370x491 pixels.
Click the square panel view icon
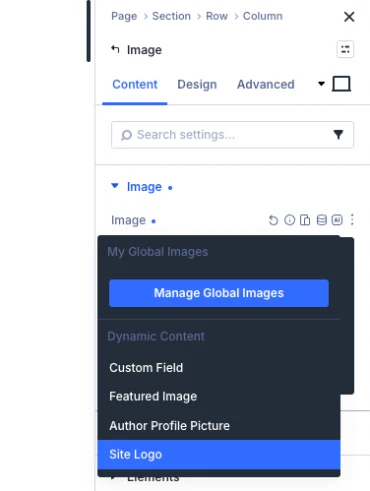click(x=341, y=84)
